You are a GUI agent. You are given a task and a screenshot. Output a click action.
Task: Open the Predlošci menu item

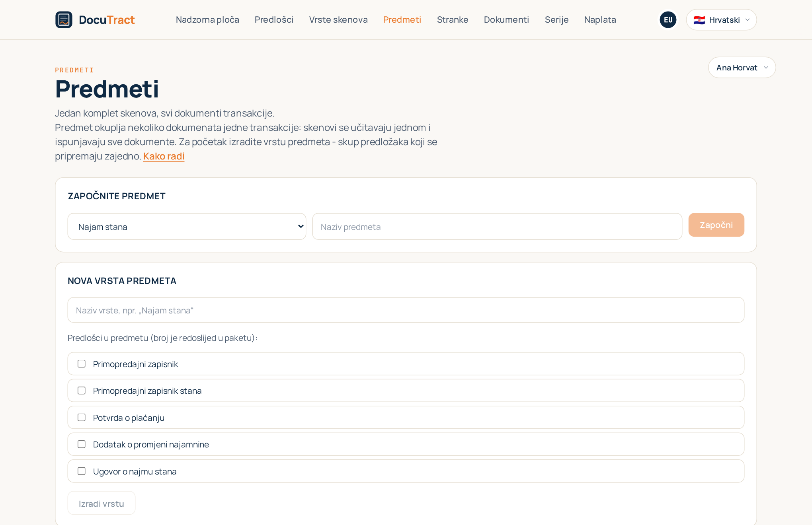tap(274, 19)
